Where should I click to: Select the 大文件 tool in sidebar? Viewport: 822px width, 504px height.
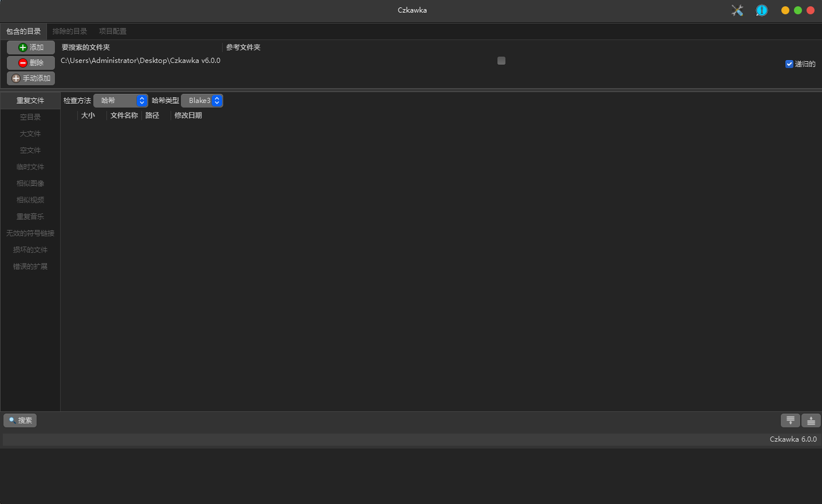[x=30, y=134]
